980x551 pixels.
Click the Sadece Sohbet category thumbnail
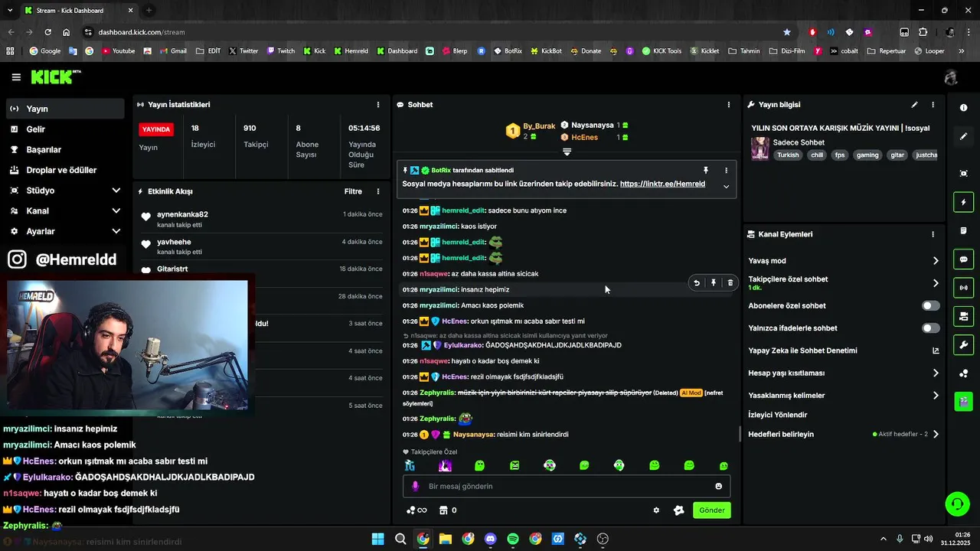click(759, 148)
